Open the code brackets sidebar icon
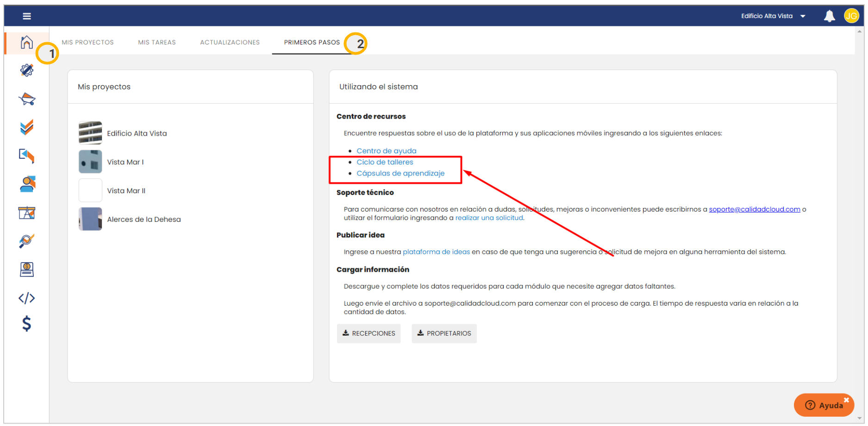 [26, 298]
